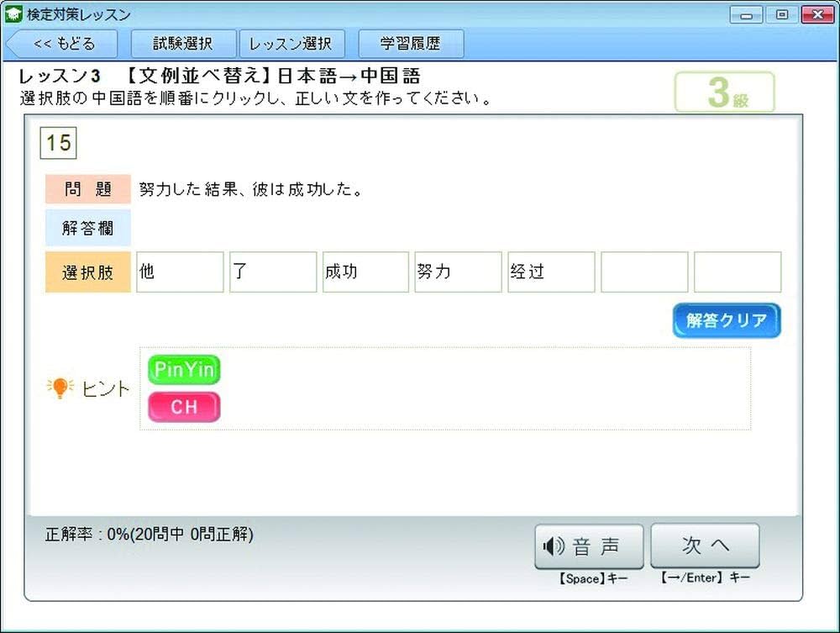Viewport: 840px width, 633px height.
Task: Select the word tile 努力
Action: 458,272
